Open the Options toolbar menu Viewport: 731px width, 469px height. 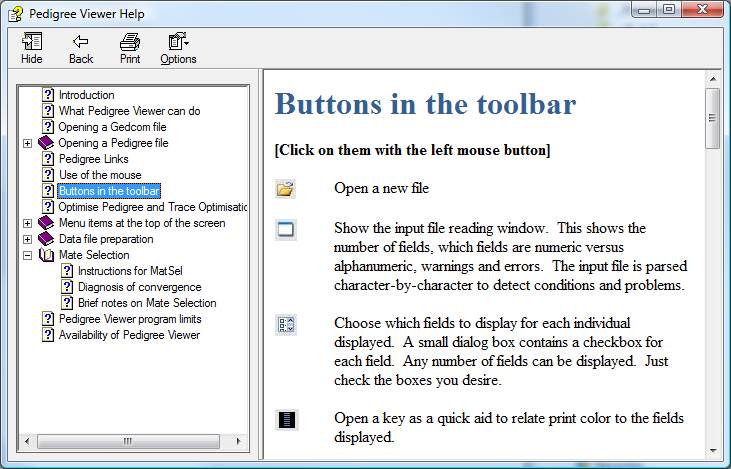point(178,48)
